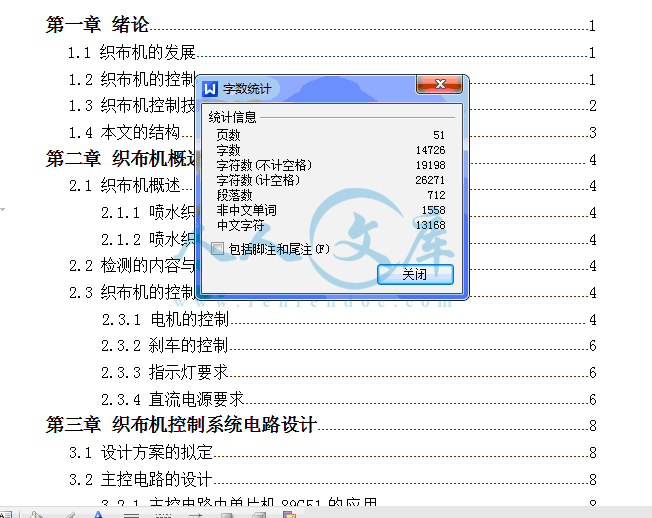Image resolution: width=652 pixels, height=518 pixels.
Task: Open TOC entry 1.1 织布机的发展
Action: [131, 52]
